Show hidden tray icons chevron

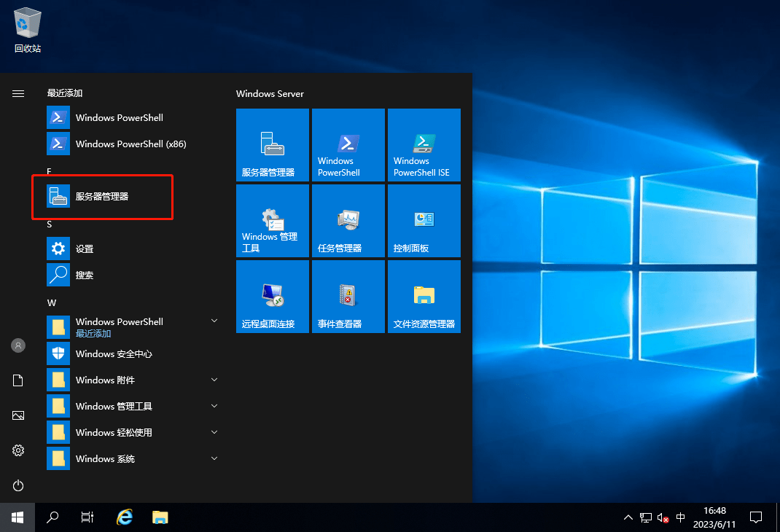point(628,517)
